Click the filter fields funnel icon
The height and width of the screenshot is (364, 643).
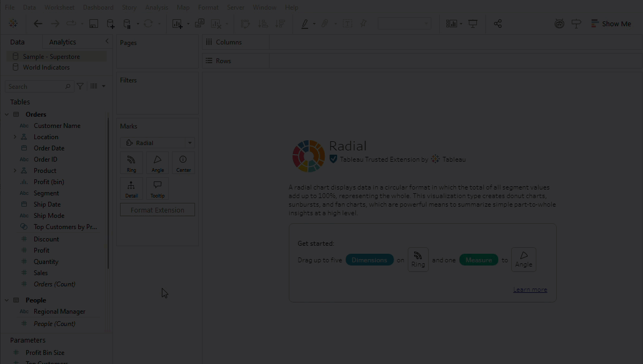click(80, 86)
